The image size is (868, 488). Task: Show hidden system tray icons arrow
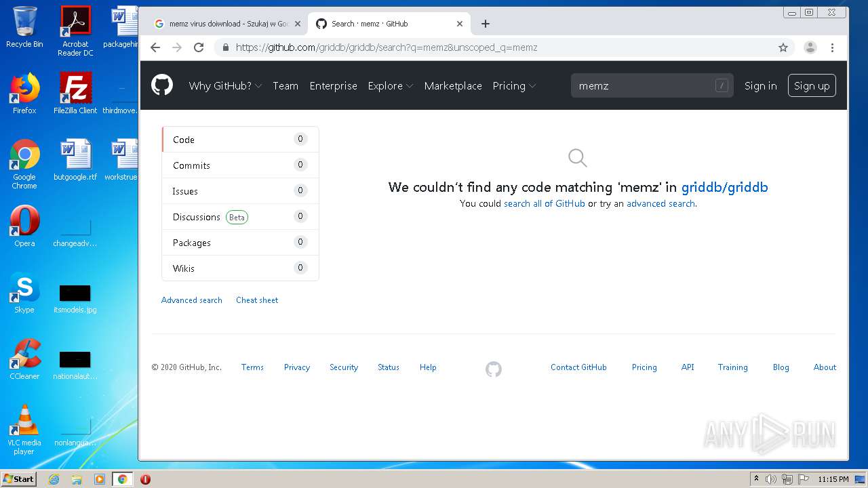tap(757, 479)
